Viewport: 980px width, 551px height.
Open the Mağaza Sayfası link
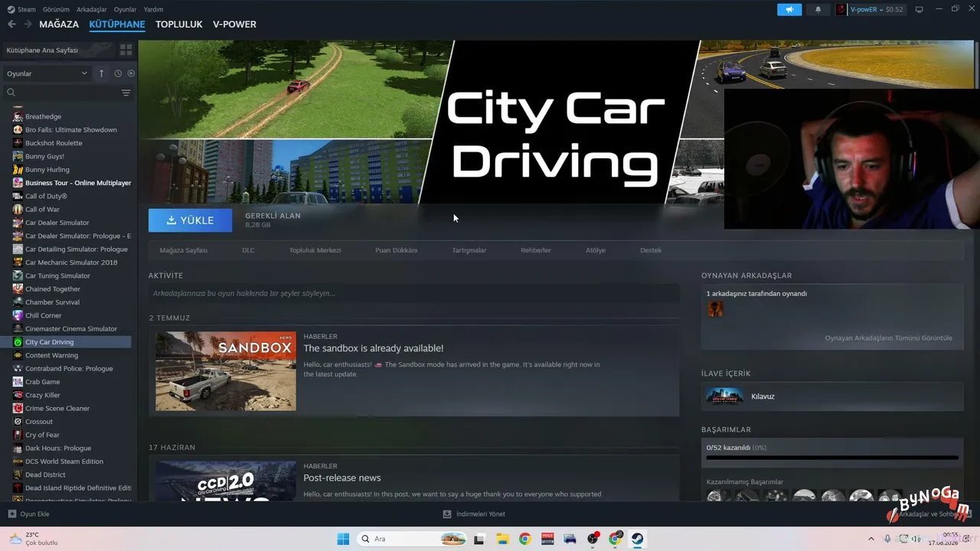[184, 250]
